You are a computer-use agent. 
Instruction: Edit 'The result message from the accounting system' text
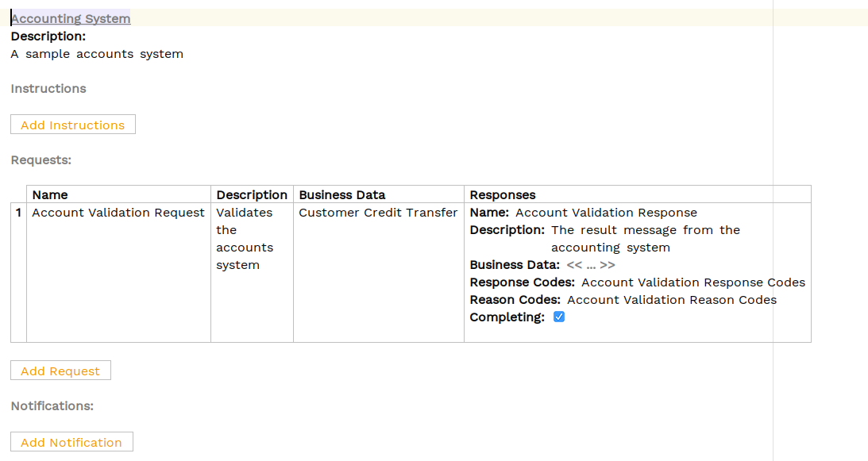pyautogui.click(x=645, y=239)
